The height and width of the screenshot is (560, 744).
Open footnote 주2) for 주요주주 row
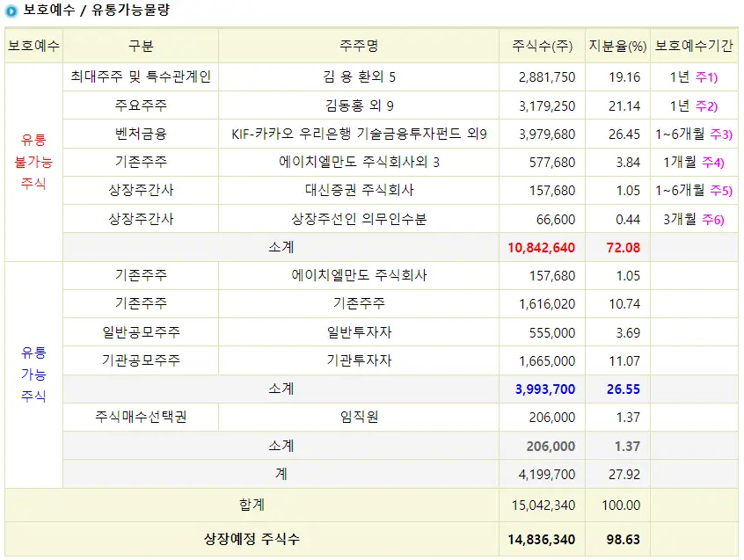click(x=709, y=105)
